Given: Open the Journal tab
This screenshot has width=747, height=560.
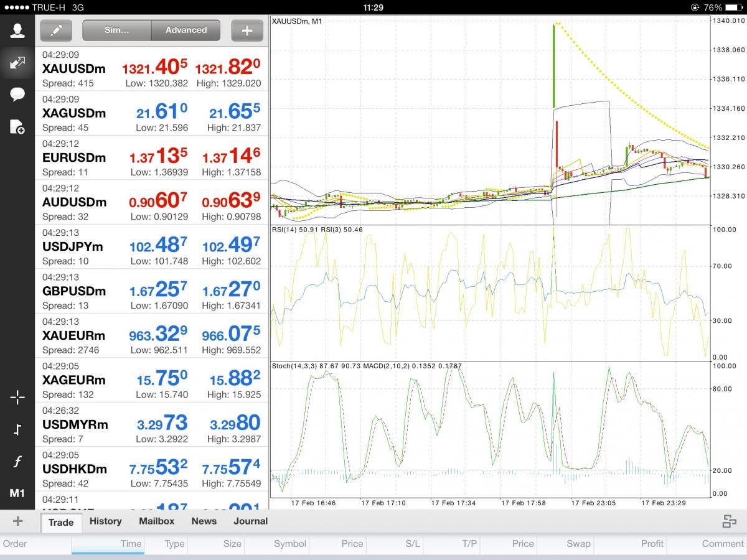Looking at the screenshot, I should (250, 521).
